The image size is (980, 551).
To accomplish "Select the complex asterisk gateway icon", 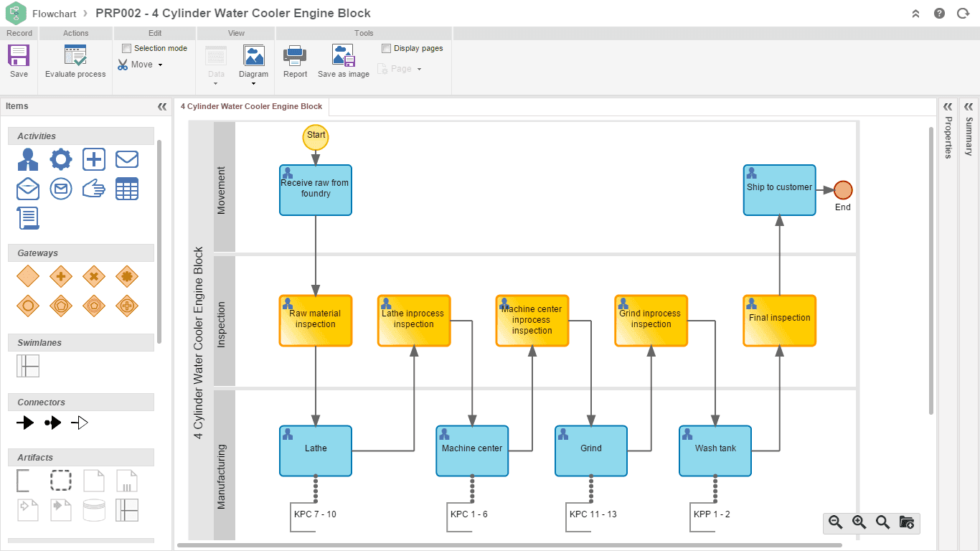I will tap(127, 276).
